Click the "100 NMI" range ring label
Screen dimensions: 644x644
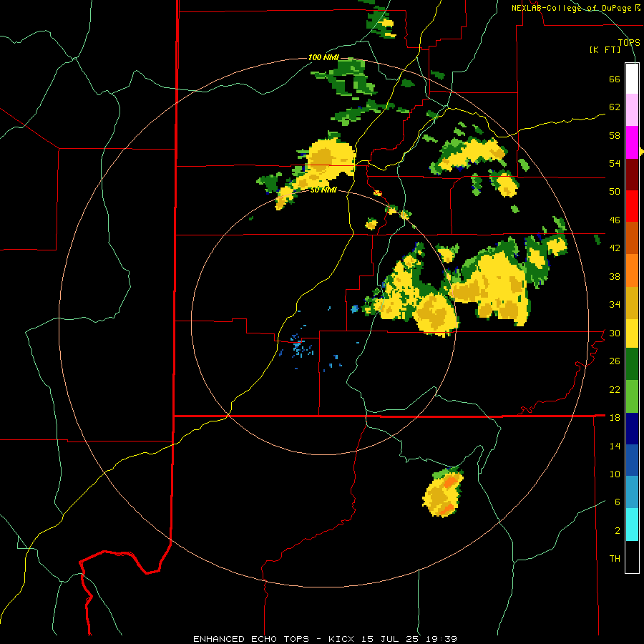323,57
